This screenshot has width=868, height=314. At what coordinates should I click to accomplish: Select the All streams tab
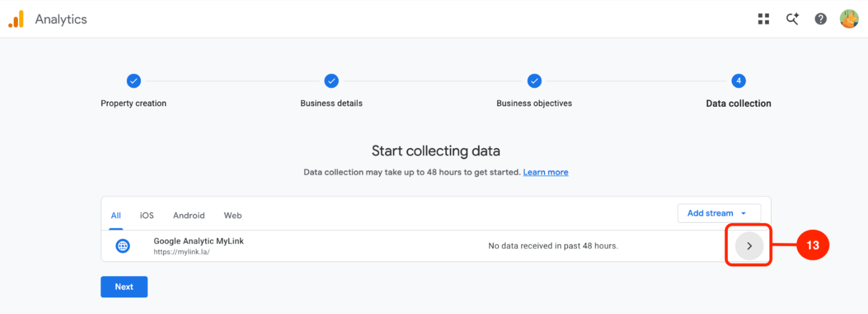click(116, 216)
